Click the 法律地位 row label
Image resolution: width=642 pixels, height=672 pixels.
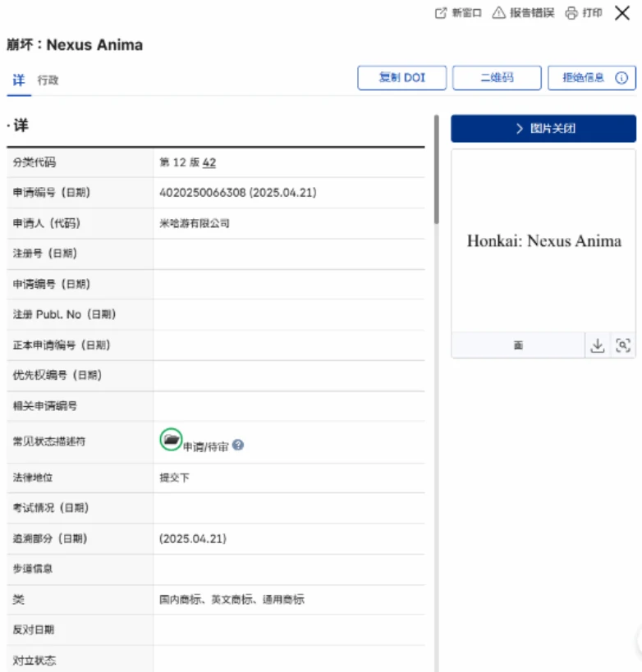33,478
